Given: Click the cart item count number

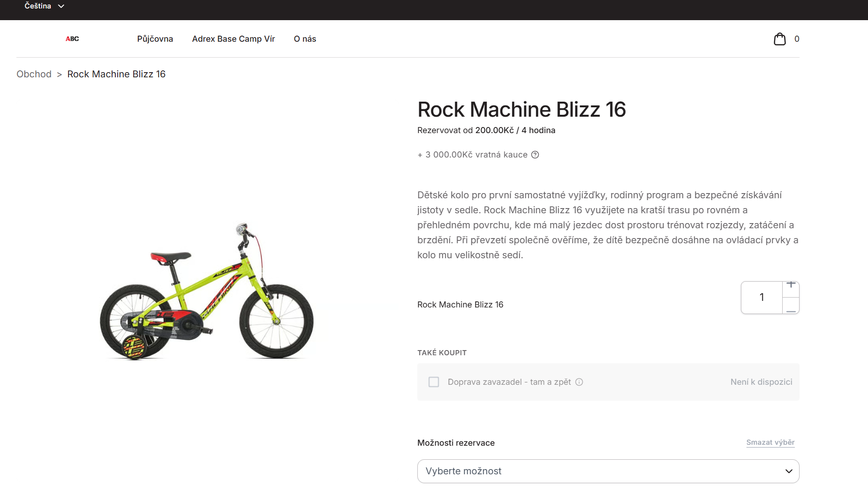Looking at the screenshot, I should click(x=797, y=39).
